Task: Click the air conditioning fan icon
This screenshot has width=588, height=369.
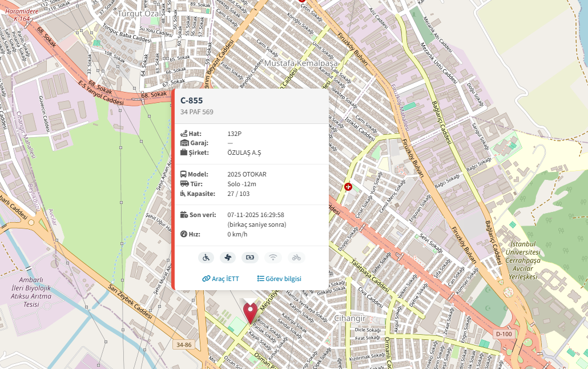Action: 228,258
